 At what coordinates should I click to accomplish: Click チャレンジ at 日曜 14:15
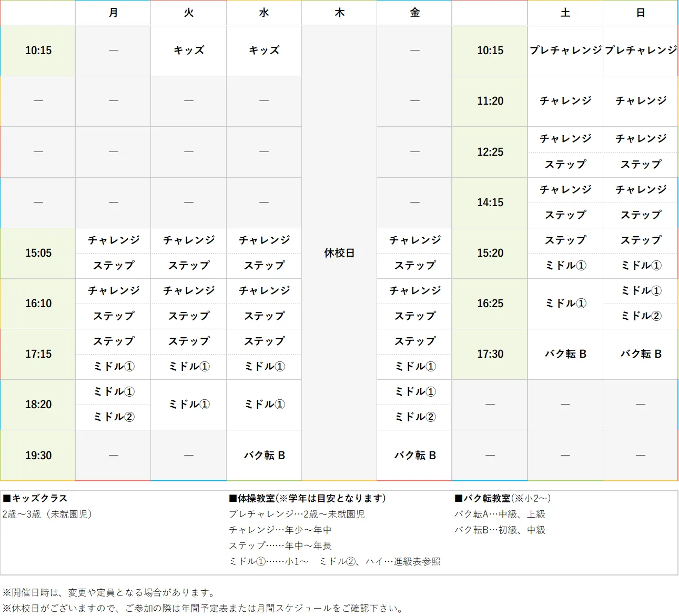[x=640, y=190]
